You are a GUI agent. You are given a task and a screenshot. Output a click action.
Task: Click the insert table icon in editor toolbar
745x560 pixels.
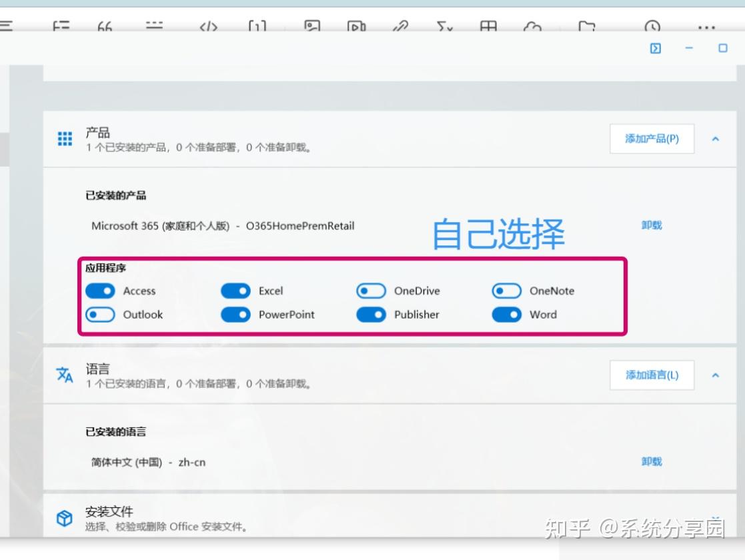[x=488, y=26]
